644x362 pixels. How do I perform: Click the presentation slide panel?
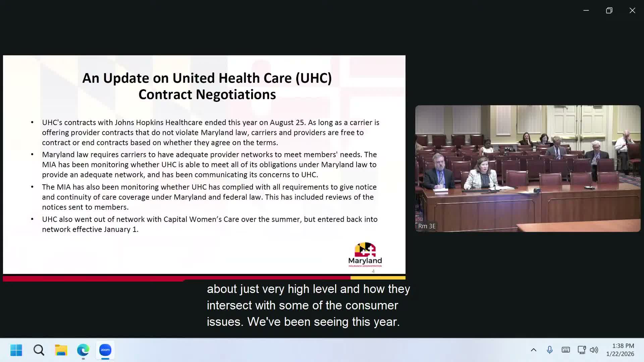pos(204,164)
